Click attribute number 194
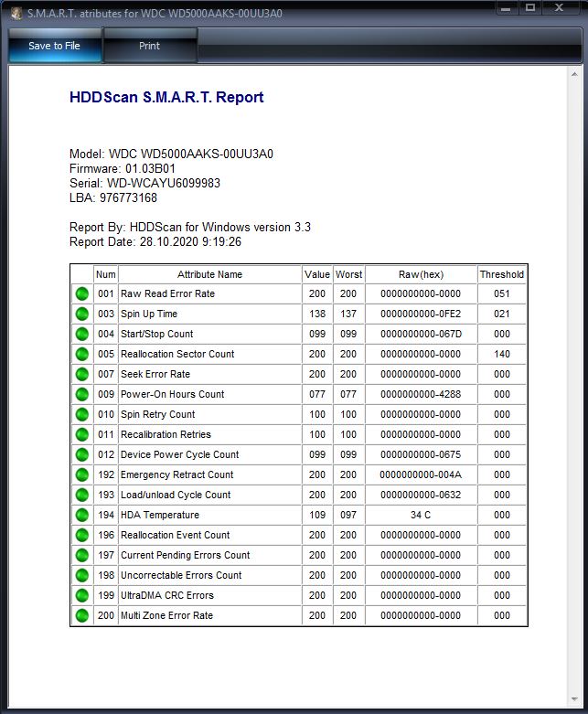The width and height of the screenshot is (588, 714). 106,515
